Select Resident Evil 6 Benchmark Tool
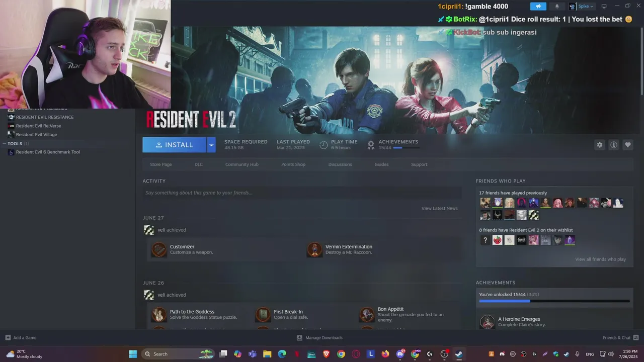Screen dimensions: 644x362 click(47, 152)
